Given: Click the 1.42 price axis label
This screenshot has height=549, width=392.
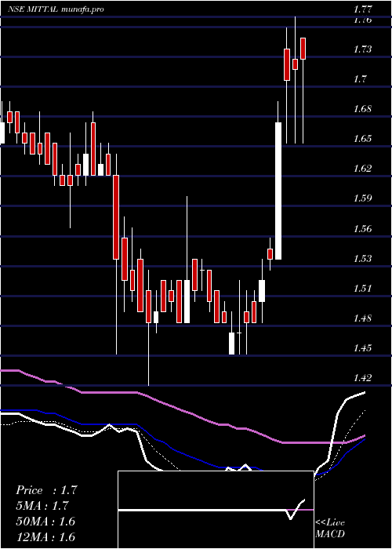Looking at the screenshot, I should click(x=362, y=378).
